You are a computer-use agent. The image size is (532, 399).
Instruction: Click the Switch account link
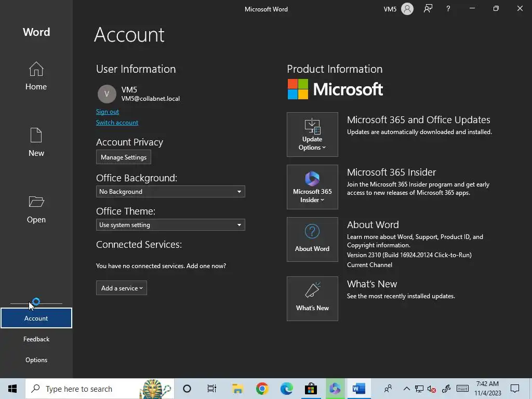click(117, 123)
